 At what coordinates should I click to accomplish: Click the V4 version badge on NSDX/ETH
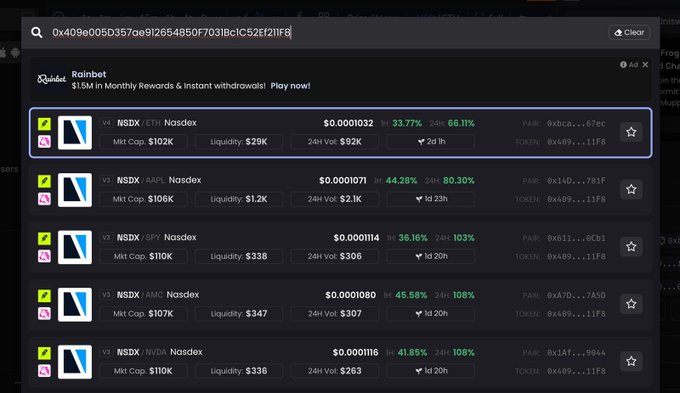pyautogui.click(x=106, y=123)
